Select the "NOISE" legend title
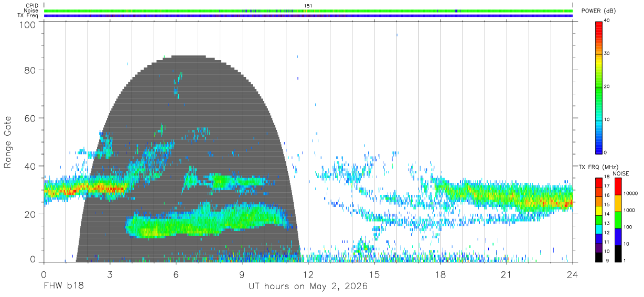The image size is (644, 297). [620, 173]
